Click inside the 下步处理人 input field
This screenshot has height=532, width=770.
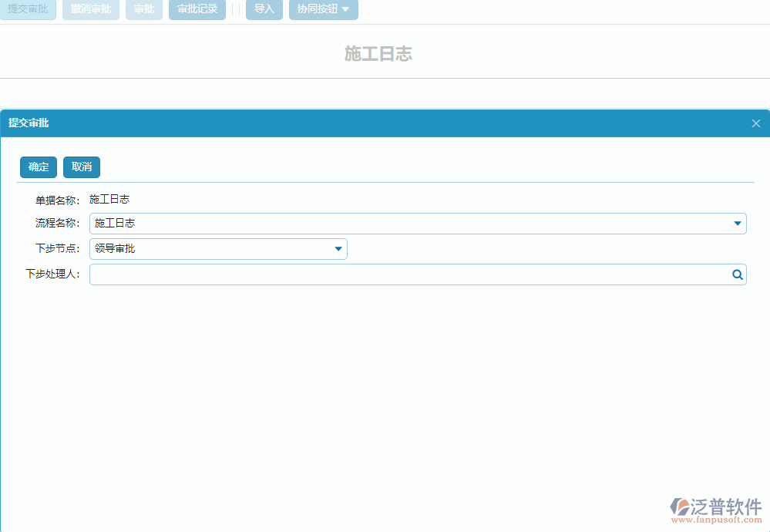(385, 274)
